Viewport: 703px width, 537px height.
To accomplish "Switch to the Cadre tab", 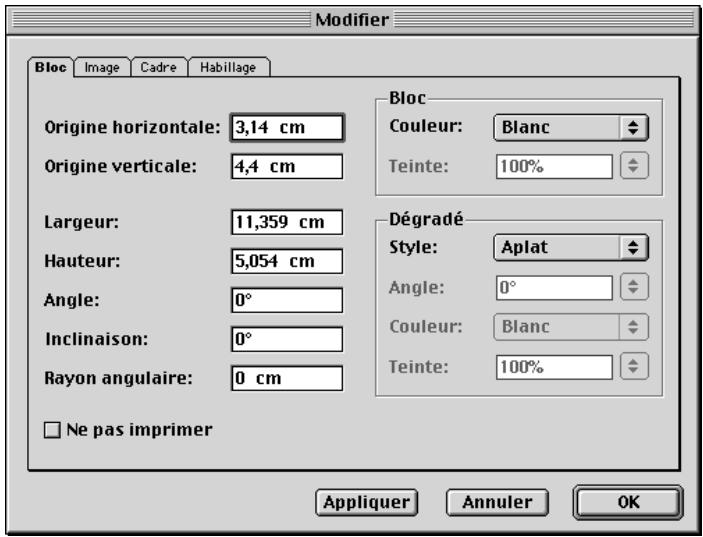I will (x=158, y=68).
